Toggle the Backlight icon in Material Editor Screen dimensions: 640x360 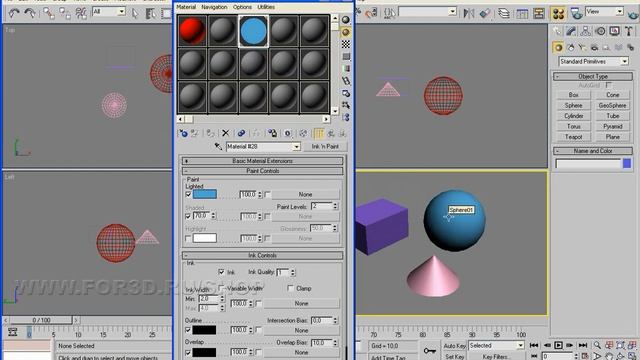pyautogui.click(x=346, y=32)
